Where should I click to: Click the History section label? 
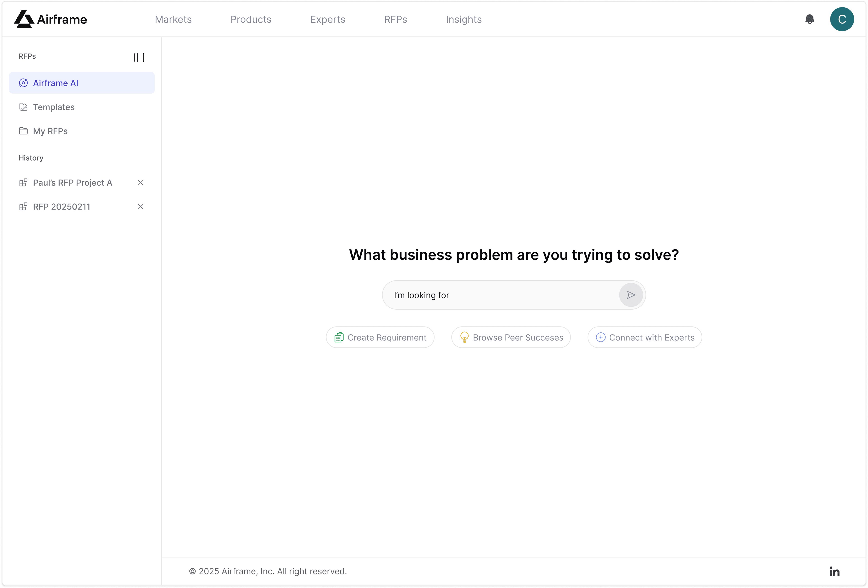[x=31, y=158]
